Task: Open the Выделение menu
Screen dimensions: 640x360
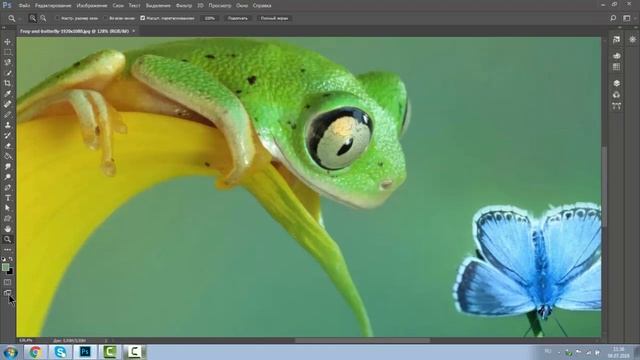Action: 158,6
